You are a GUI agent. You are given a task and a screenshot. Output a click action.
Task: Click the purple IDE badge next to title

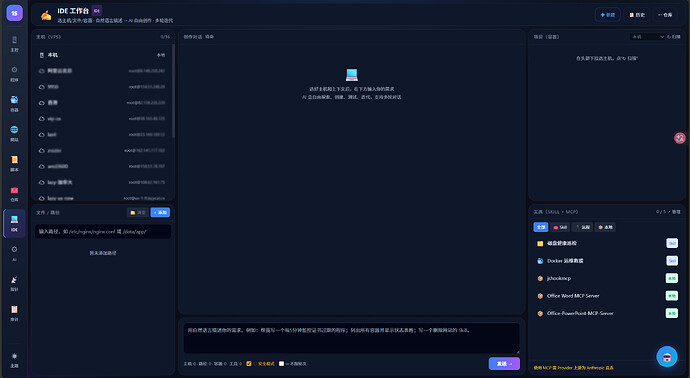97,11
